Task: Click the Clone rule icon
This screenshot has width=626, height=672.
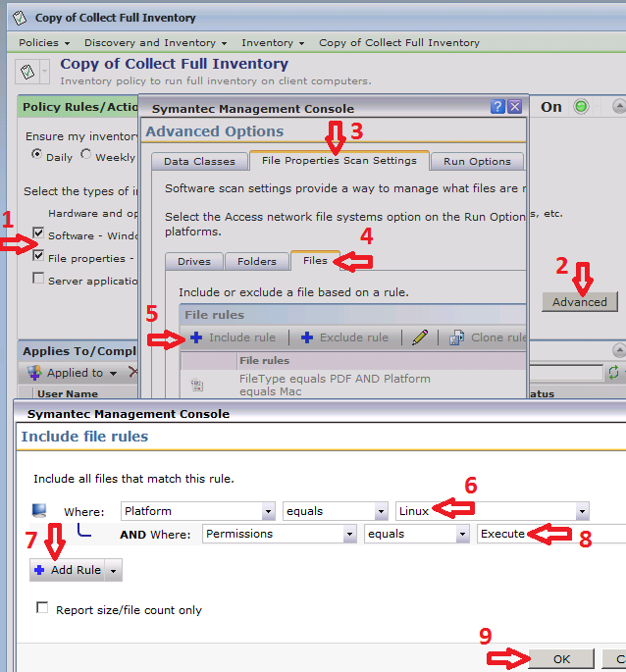Action: pos(456,337)
